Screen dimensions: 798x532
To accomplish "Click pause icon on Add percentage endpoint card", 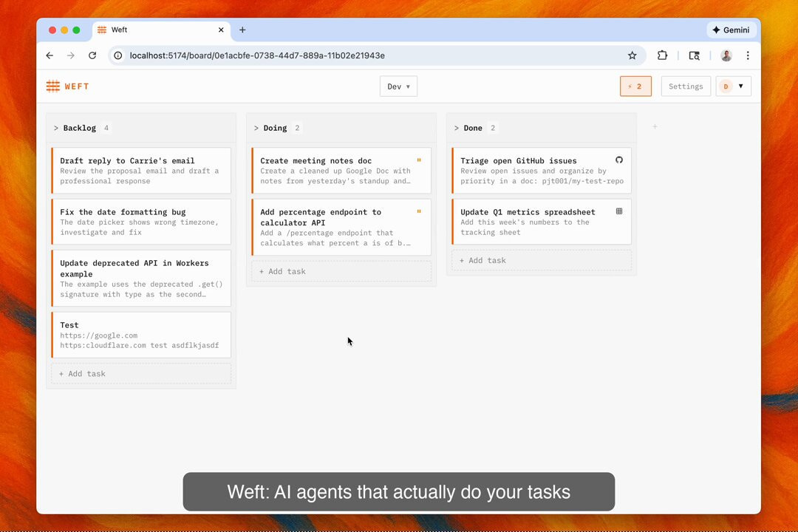I will 419,211.
